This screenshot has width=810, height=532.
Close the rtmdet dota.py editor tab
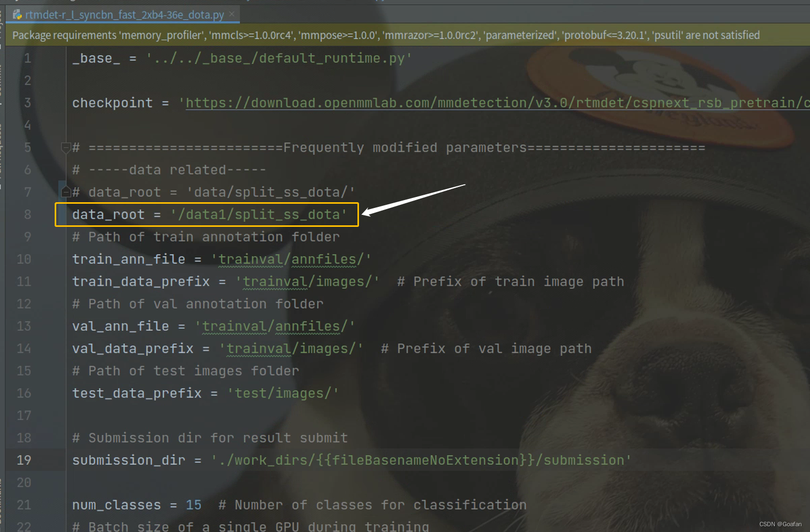(x=232, y=14)
